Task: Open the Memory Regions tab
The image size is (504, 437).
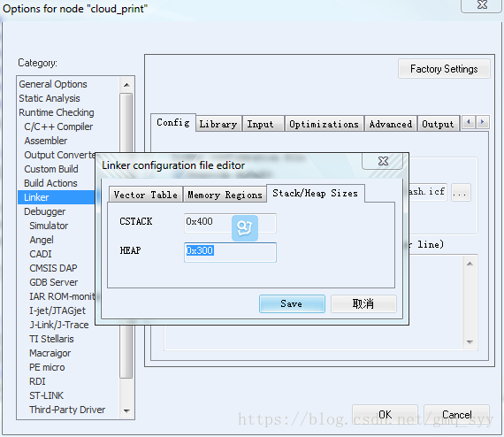Action: pyautogui.click(x=225, y=195)
